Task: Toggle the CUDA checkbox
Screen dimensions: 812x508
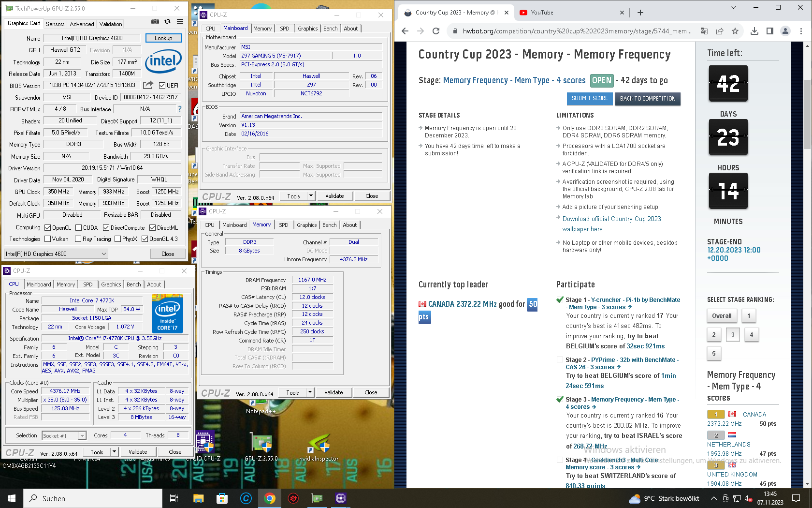Action: 78,228
